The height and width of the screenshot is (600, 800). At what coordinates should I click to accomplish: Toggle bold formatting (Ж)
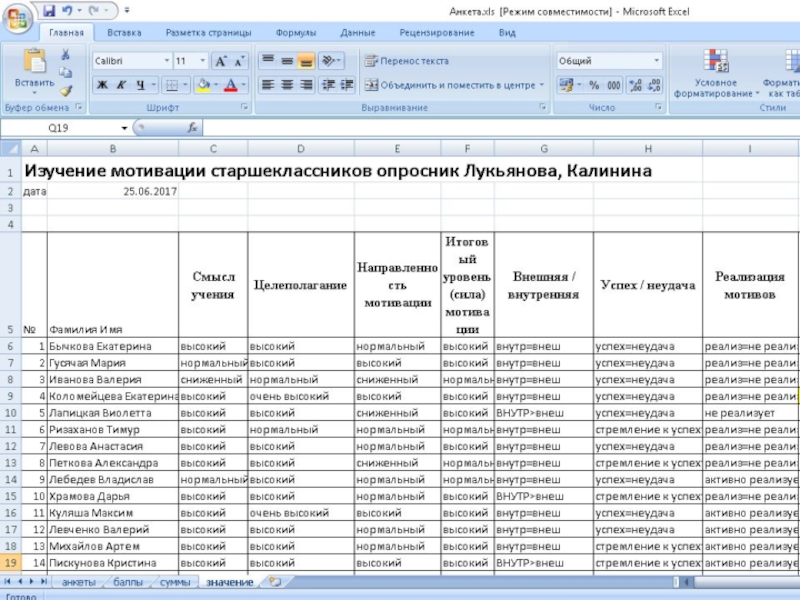[102, 85]
